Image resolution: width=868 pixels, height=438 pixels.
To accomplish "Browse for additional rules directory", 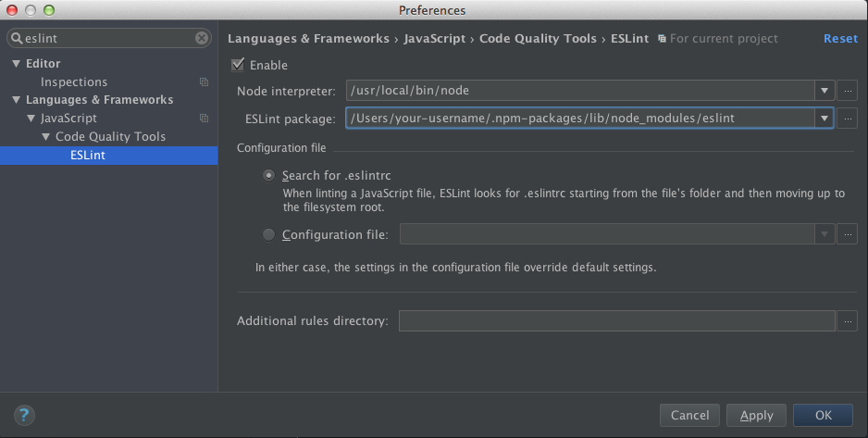I will coord(848,320).
